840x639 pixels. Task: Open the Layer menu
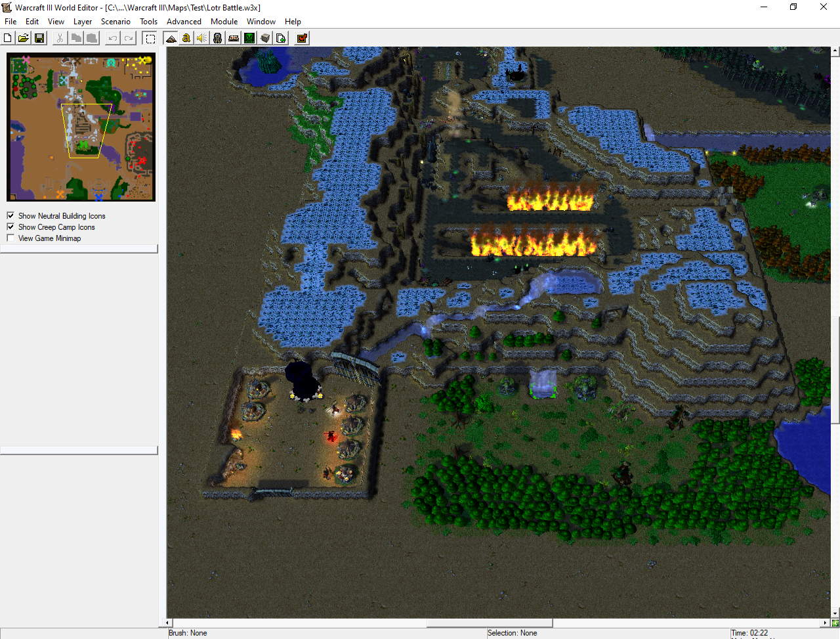point(83,22)
